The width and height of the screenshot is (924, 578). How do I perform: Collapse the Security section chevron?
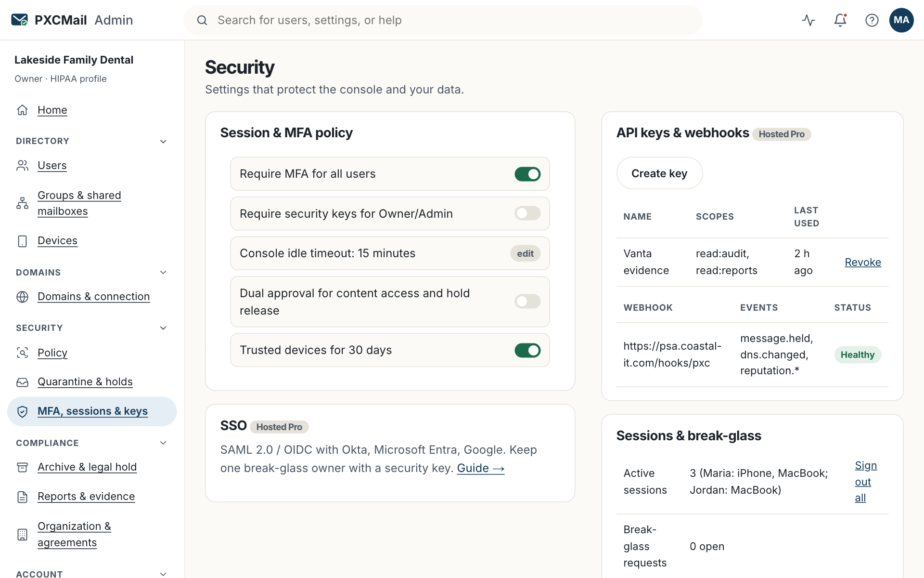(x=163, y=328)
